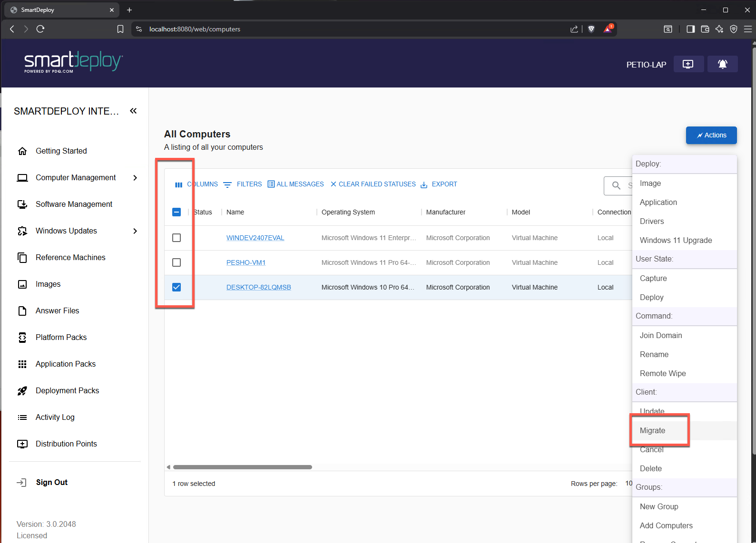This screenshot has width=756, height=543.
Task: Select Windows 11 Upgrade menu entry
Action: coord(676,240)
